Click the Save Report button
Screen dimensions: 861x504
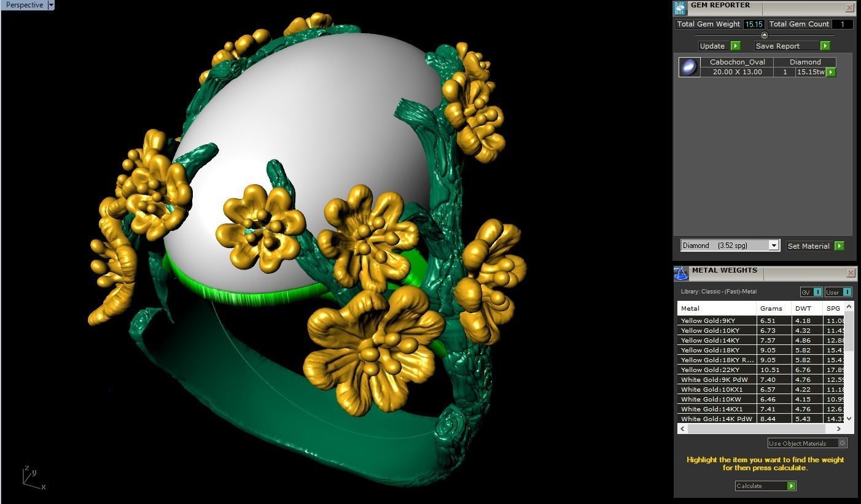777,46
